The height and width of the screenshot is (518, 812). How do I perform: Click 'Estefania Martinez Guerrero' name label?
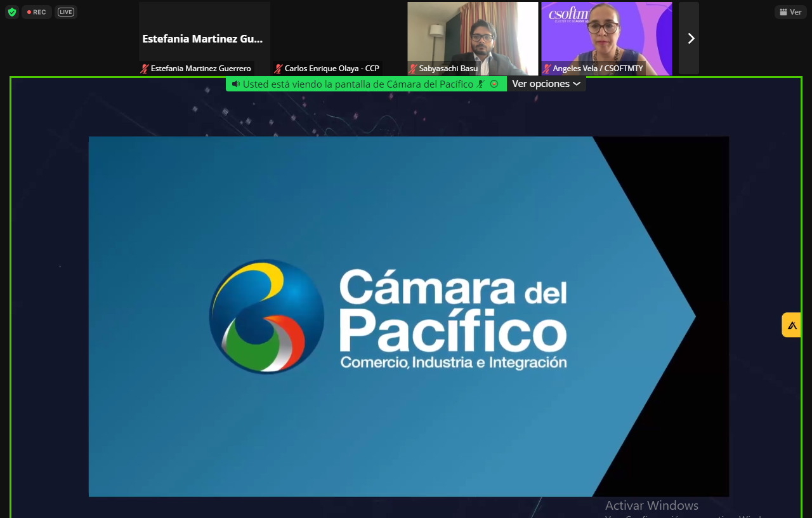[200, 69]
